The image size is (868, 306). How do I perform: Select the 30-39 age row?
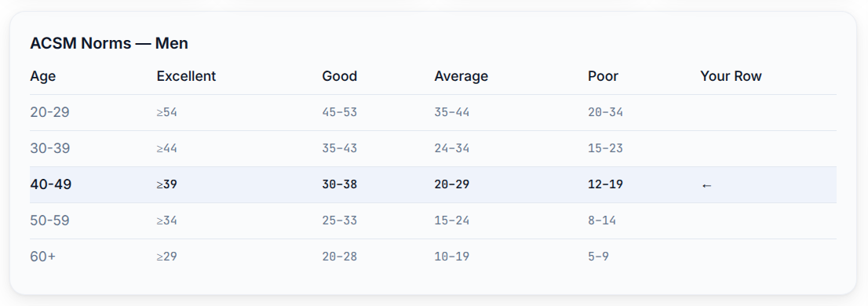point(433,148)
